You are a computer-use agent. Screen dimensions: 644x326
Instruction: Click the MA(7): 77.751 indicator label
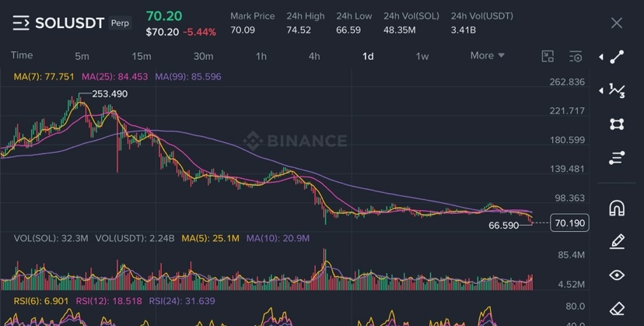tap(44, 77)
